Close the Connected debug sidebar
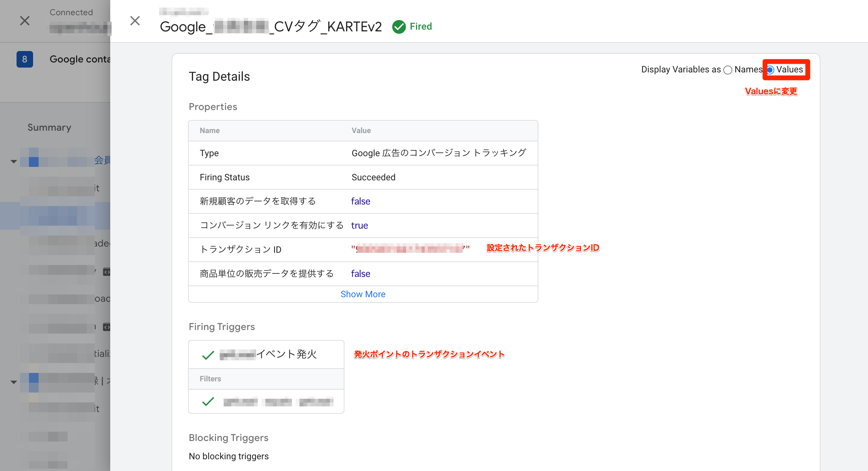The width and height of the screenshot is (868, 471). [25, 21]
